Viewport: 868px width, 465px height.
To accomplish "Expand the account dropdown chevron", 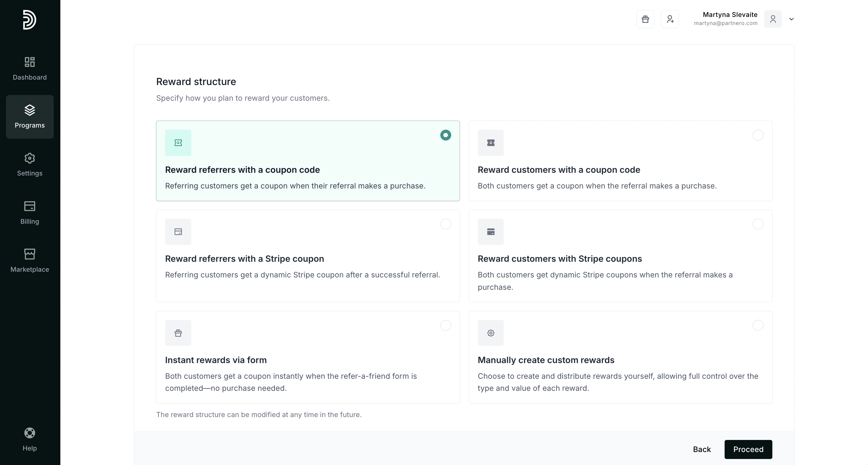I will click(791, 19).
